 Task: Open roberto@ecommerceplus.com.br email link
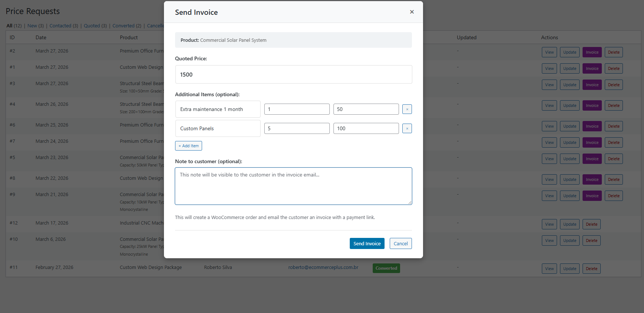tap(323, 267)
